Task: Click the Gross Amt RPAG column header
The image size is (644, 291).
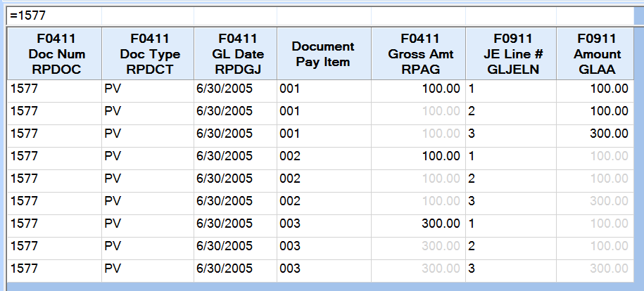Action: click(418, 53)
